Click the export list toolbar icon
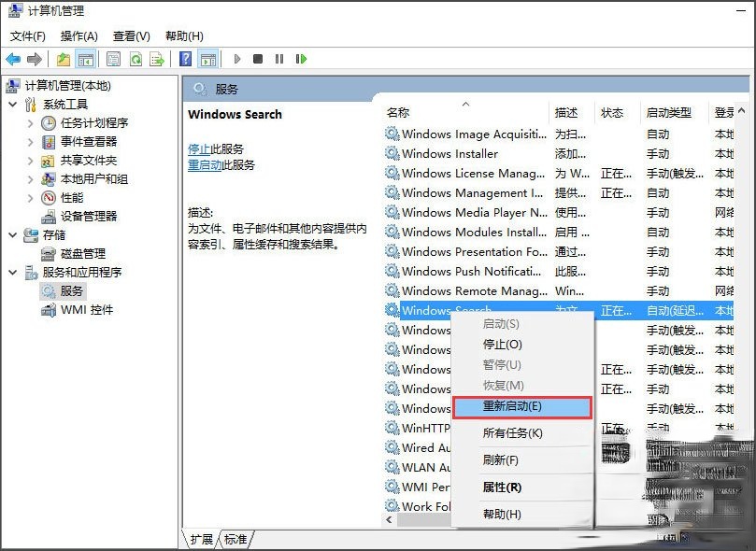Image resolution: width=756 pixels, height=551 pixels. [x=159, y=58]
